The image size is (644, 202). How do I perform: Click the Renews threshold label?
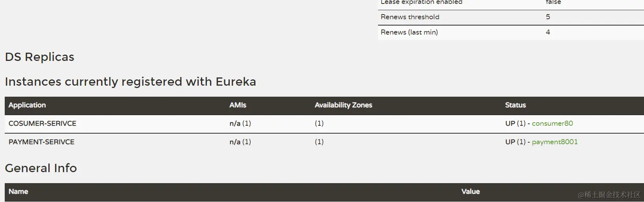pos(410,17)
